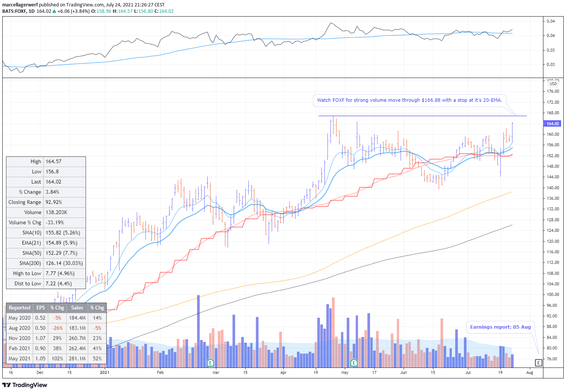Image resolution: width=566 pixels, height=392 pixels.
Task: Click the High to Low value 7.77 (4.96%)
Action: tap(65, 273)
